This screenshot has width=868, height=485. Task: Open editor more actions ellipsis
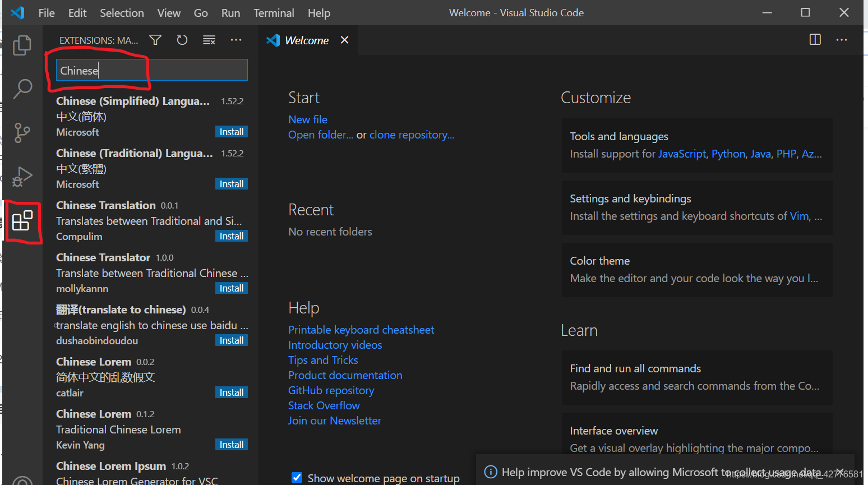point(842,40)
